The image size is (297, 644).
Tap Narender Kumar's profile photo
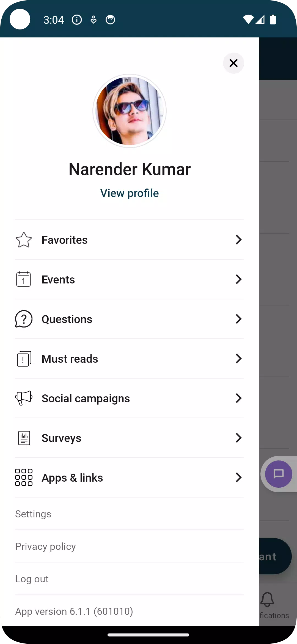130,111
